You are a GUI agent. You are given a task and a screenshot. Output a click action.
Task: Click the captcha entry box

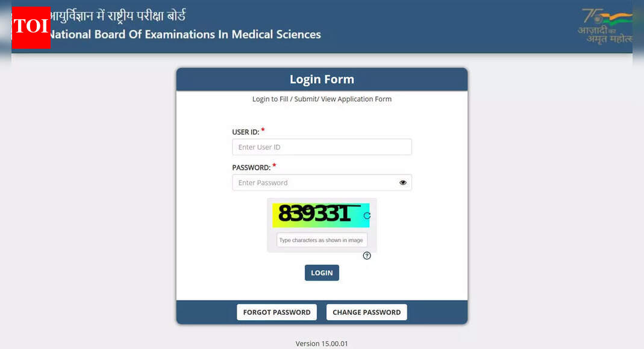pyautogui.click(x=322, y=239)
